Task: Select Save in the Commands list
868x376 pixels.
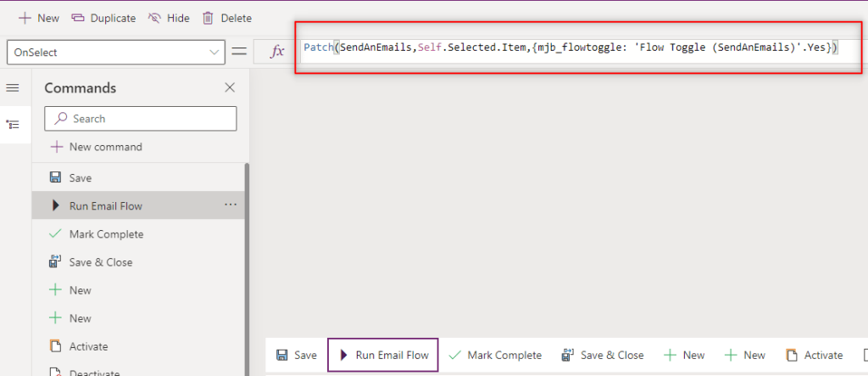Action: [x=80, y=178]
